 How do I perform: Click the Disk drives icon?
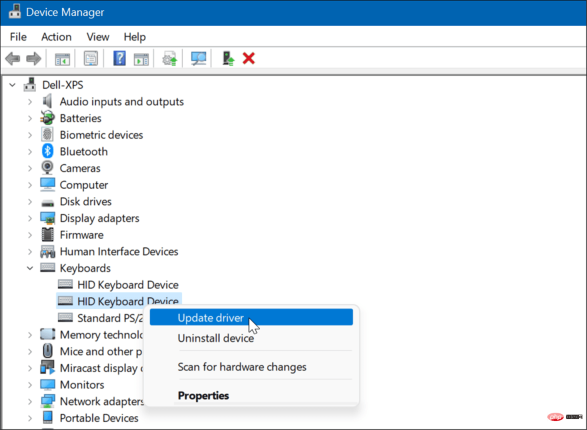coord(48,202)
